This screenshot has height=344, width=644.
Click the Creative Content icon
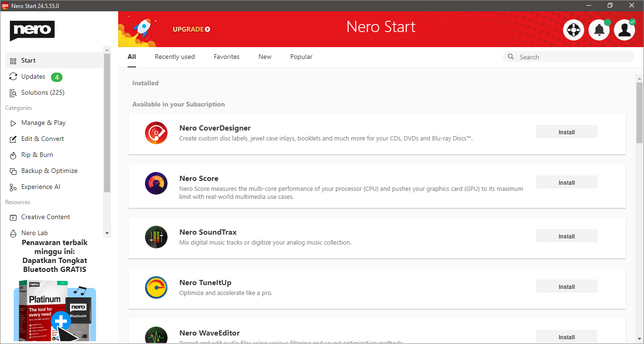click(x=13, y=217)
